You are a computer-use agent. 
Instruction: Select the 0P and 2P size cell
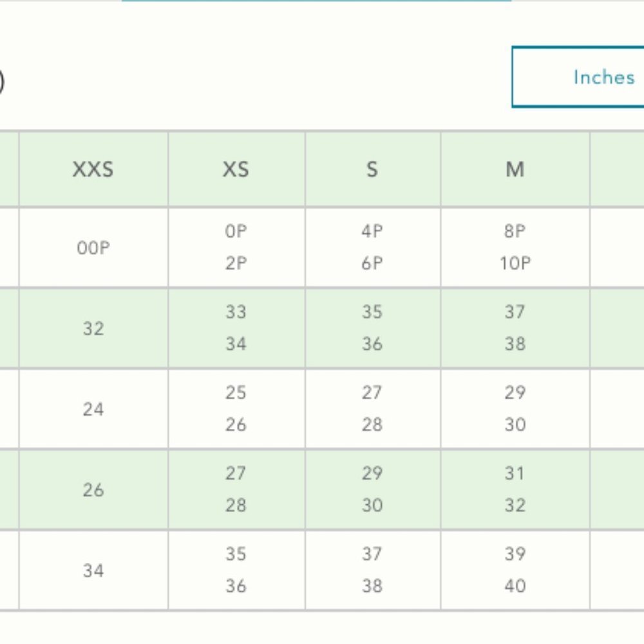[x=236, y=247]
